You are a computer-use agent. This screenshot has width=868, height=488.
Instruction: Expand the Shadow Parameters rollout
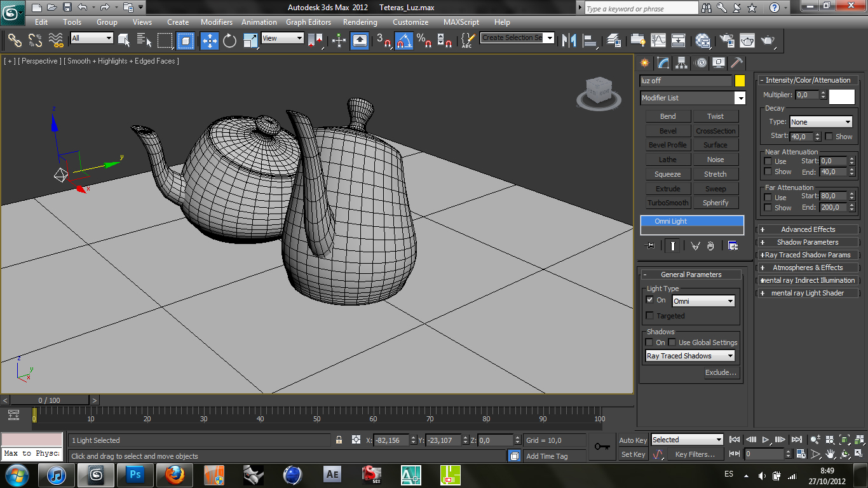(807, 242)
